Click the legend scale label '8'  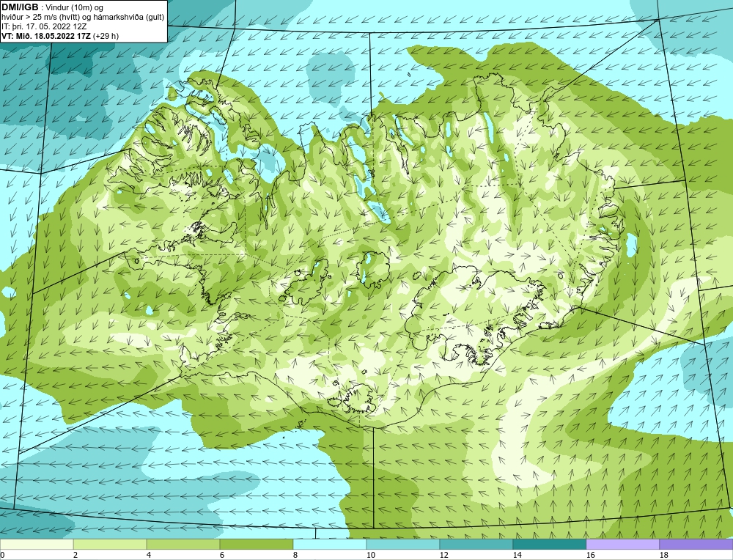click(x=295, y=556)
